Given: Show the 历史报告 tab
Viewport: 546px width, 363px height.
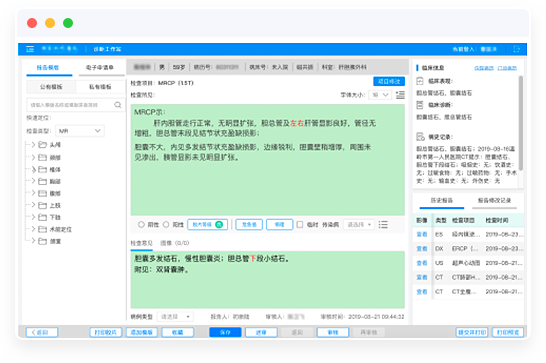Looking at the screenshot, I should coord(442,200).
